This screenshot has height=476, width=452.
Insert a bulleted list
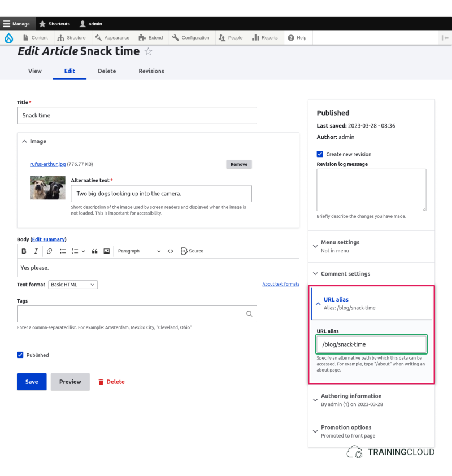(x=63, y=251)
